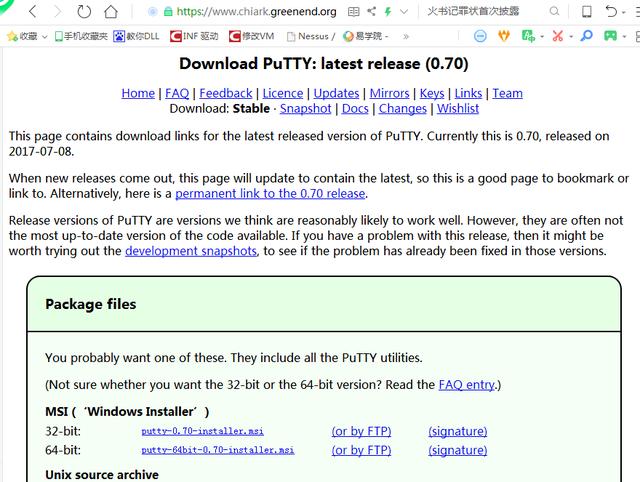Open the 手机收藏夹 bookmark
The width and height of the screenshot is (640, 482).
pyautogui.click(x=81, y=36)
